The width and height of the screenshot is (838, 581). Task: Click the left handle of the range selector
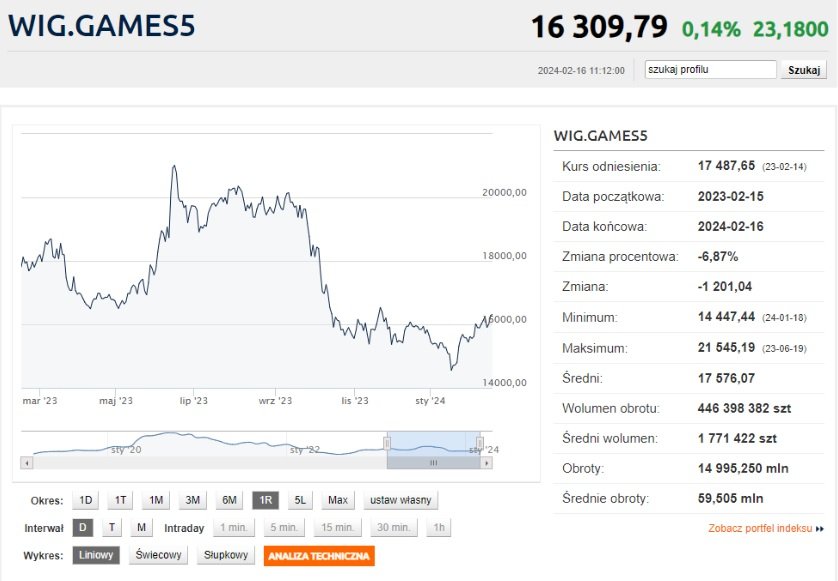(387, 442)
